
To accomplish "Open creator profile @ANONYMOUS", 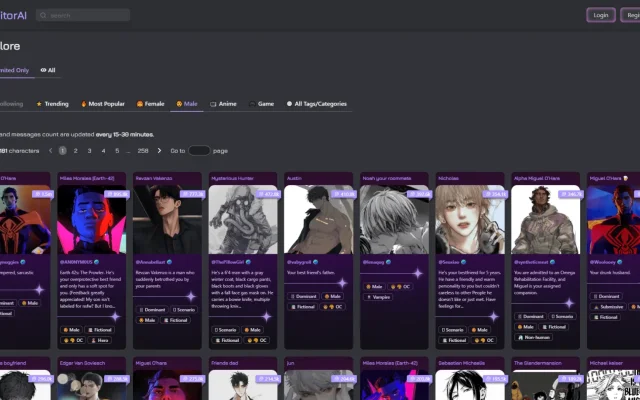I will click(x=76, y=262).
